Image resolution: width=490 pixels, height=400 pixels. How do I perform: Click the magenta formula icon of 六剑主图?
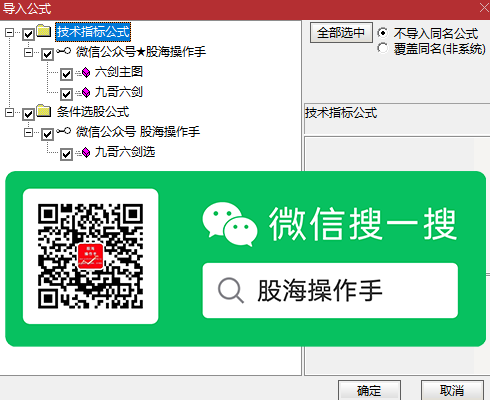point(86,72)
